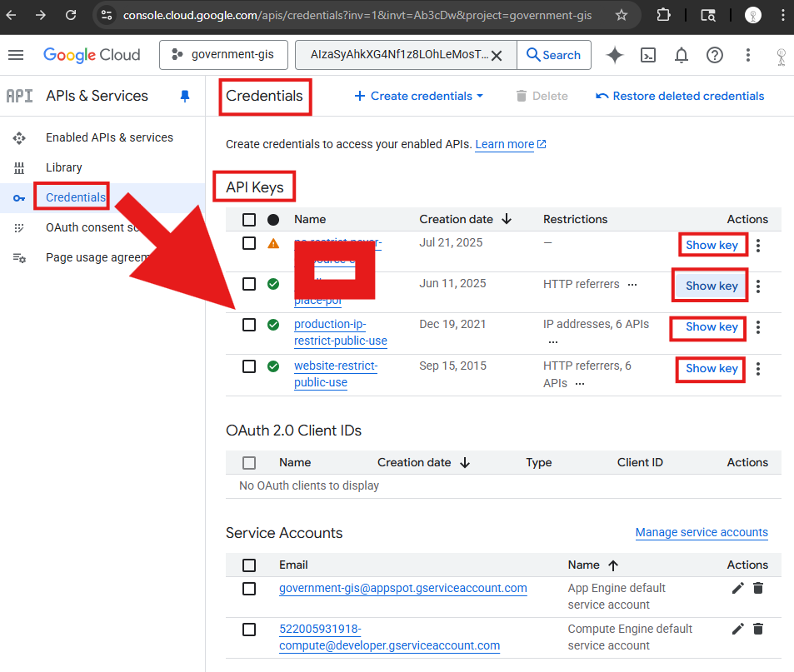
Task: Check the box for government-gis@appspot service account
Action: click(248, 589)
